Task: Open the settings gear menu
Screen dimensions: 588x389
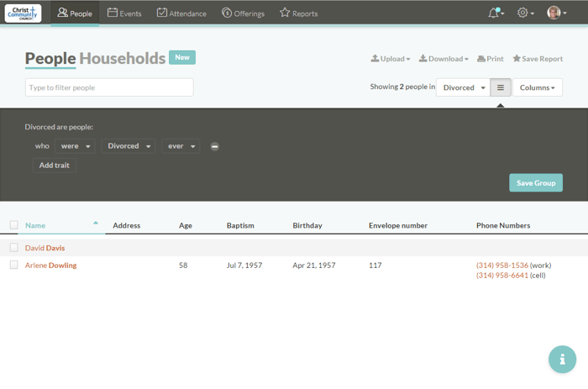Action: [x=525, y=13]
